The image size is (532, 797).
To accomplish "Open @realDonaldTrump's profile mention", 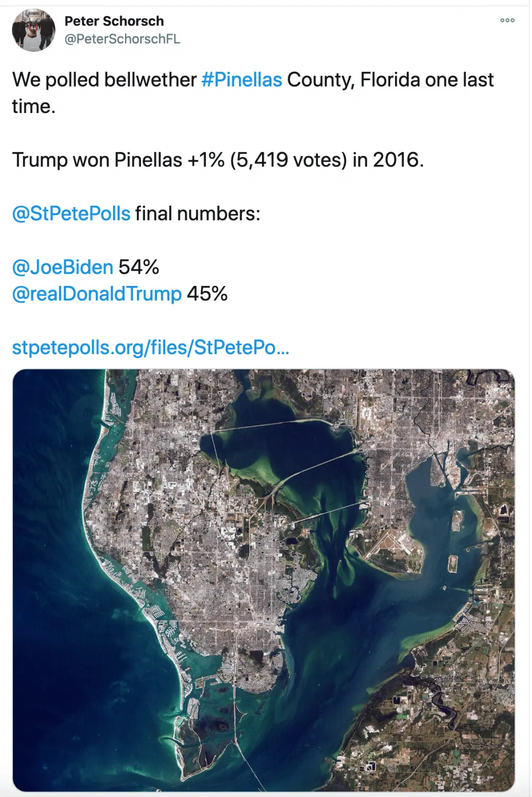I will (96, 294).
